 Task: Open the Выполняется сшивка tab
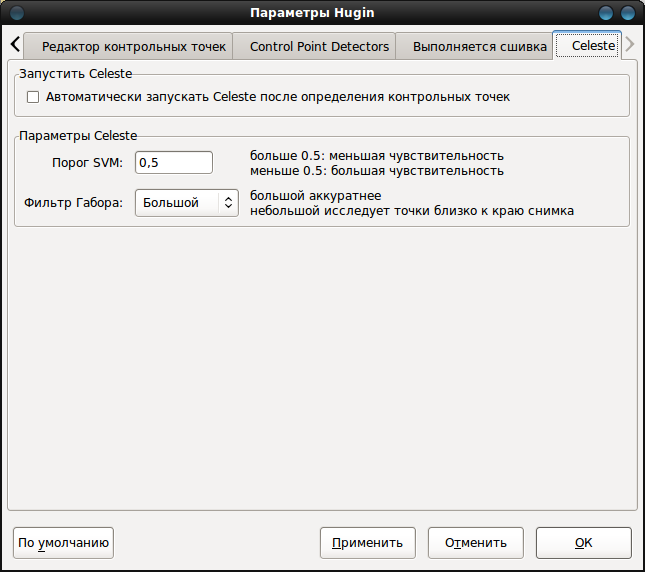tap(474, 46)
